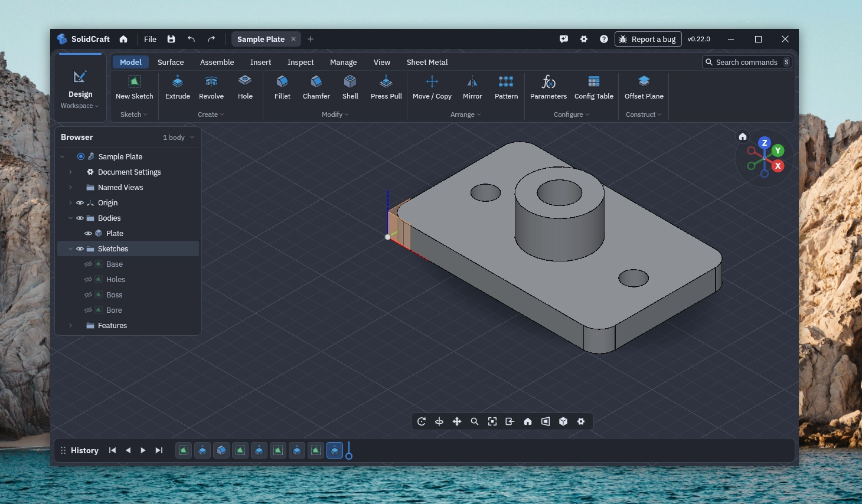This screenshot has width=862, height=504.
Task: Open the Sheet Metal tab
Action: point(427,62)
